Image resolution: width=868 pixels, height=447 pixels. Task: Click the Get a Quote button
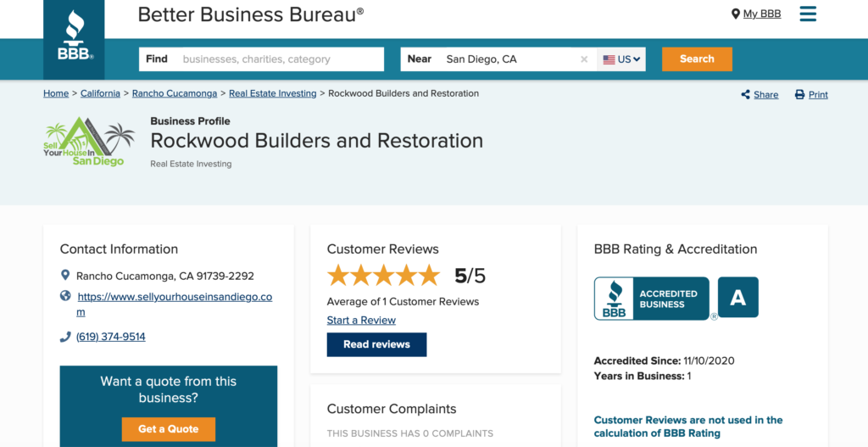tap(169, 429)
